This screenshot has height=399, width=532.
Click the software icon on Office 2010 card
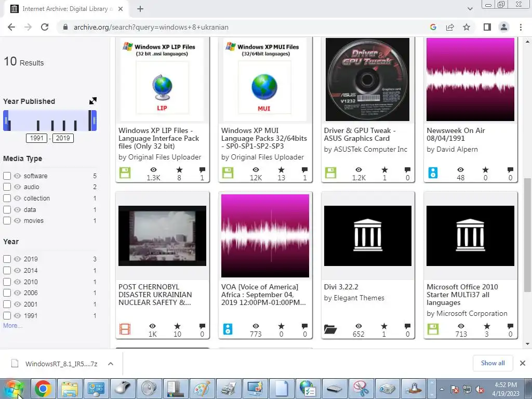pos(433,329)
